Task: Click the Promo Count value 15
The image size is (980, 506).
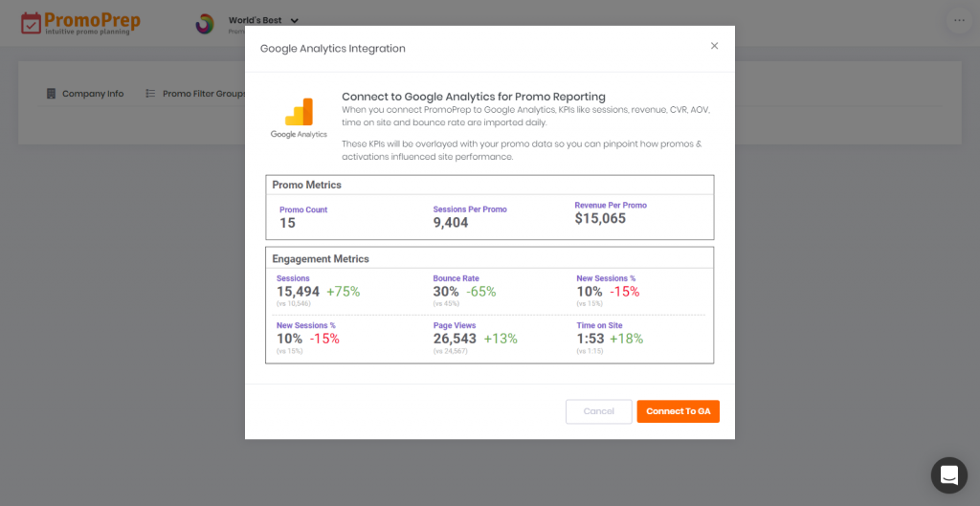Action: 287,223
